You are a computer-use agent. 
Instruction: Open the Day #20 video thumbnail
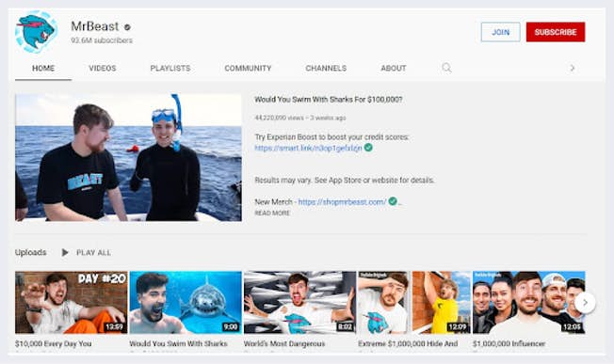pyautogui.click(x=72, y=303)
